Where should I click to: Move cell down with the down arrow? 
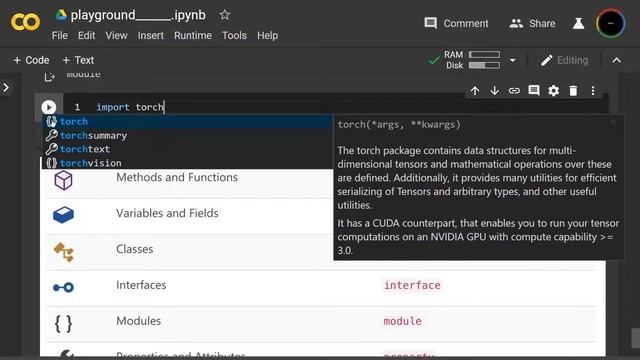coord(494,91)
